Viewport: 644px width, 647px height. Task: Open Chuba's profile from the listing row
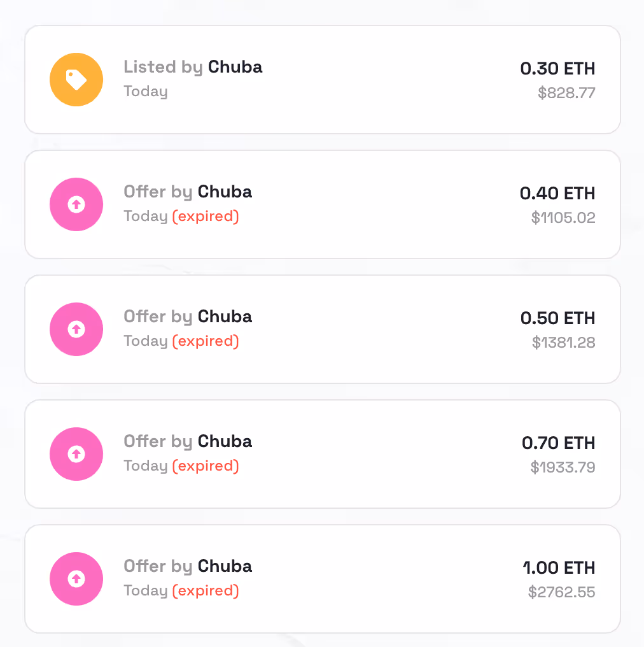235,67
